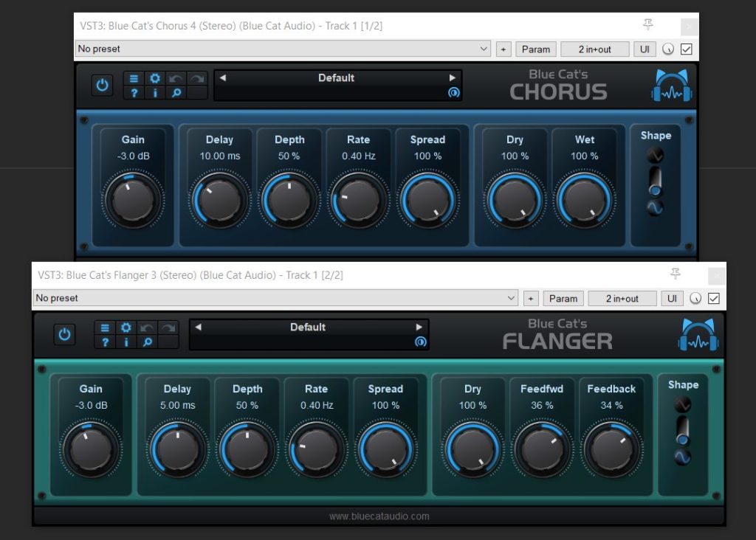
Task: Click the Flanger preset bar circular icon
Action: tap(420, 342)
